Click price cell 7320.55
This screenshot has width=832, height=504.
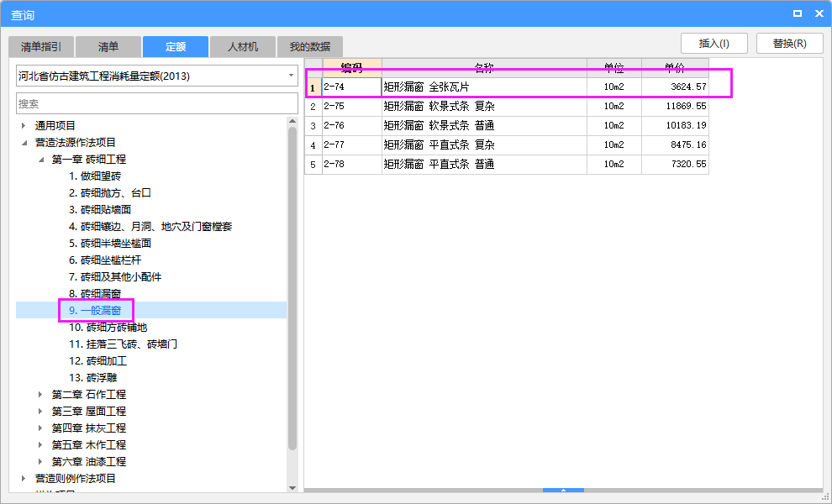point(675,165)
